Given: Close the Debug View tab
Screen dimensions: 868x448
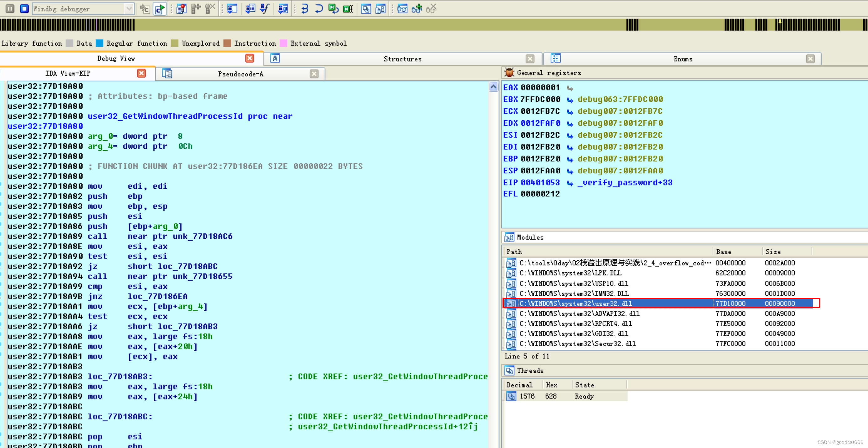Looking at the screenshot, I should (x=250, y=58).
